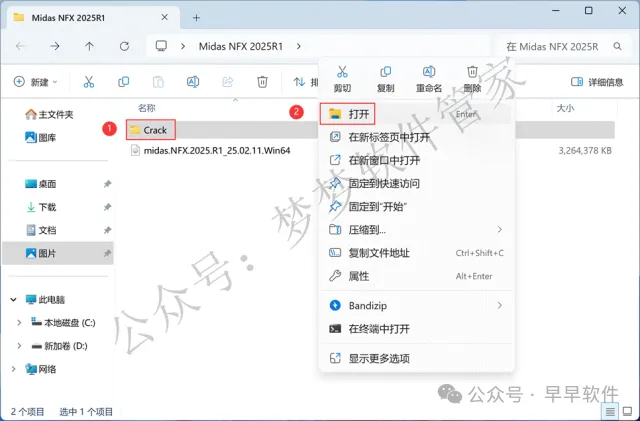
Task: Click the Delete icon in context menu
Action: click(472, 72)
